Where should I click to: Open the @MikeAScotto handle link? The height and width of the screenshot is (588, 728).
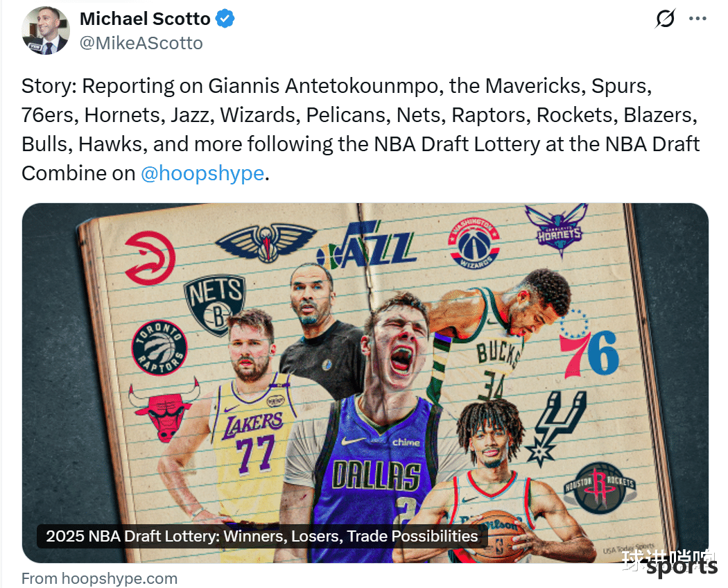(x=141, y=43)
